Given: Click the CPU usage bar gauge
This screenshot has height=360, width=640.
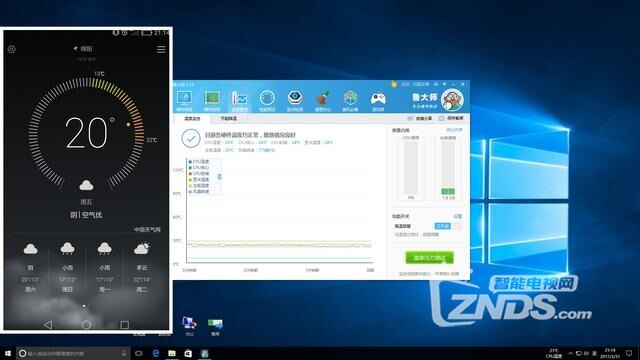Looking at the screenshot, I should tap(411, 168).
